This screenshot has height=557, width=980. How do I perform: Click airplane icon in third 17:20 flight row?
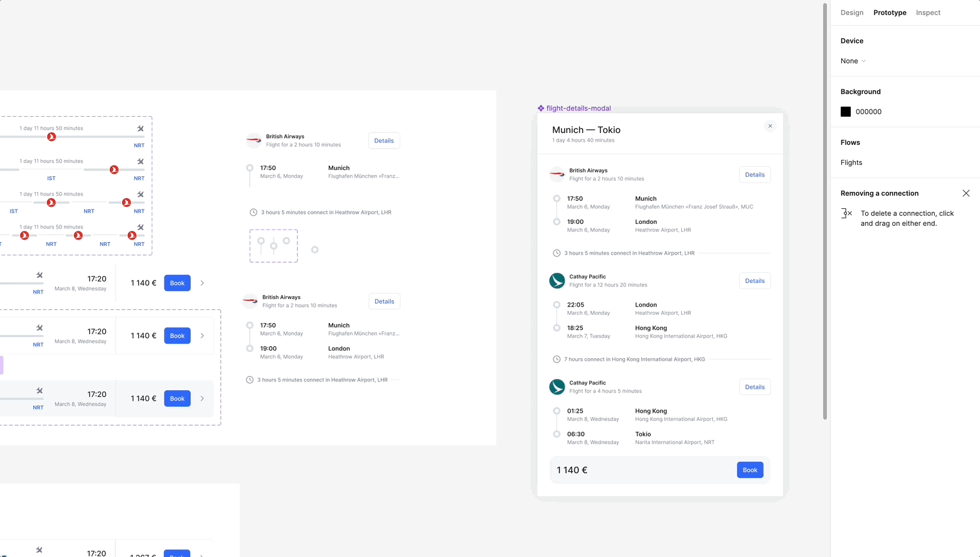click(x=40, y=390)
